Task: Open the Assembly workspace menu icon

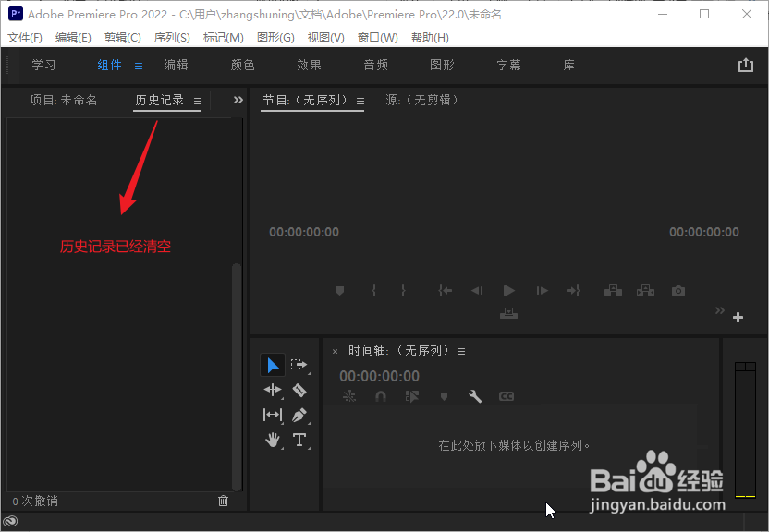Action: coord(139,66)
